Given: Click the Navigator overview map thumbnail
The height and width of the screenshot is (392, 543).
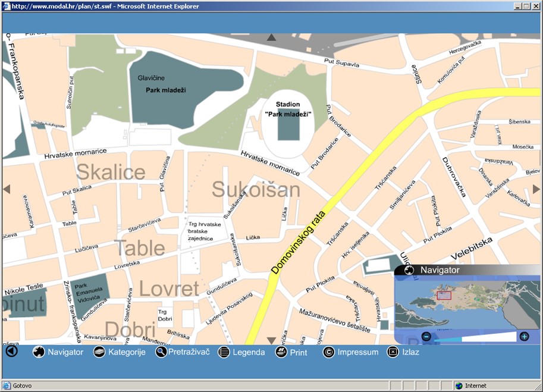Looking at the screenshot, I should pyautogui.click(x=467, y=305).
